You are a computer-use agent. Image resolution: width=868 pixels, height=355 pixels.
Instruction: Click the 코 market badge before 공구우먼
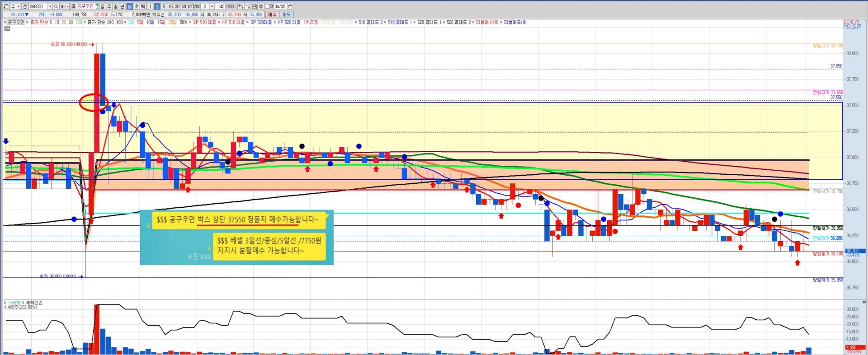coord(73,6)
